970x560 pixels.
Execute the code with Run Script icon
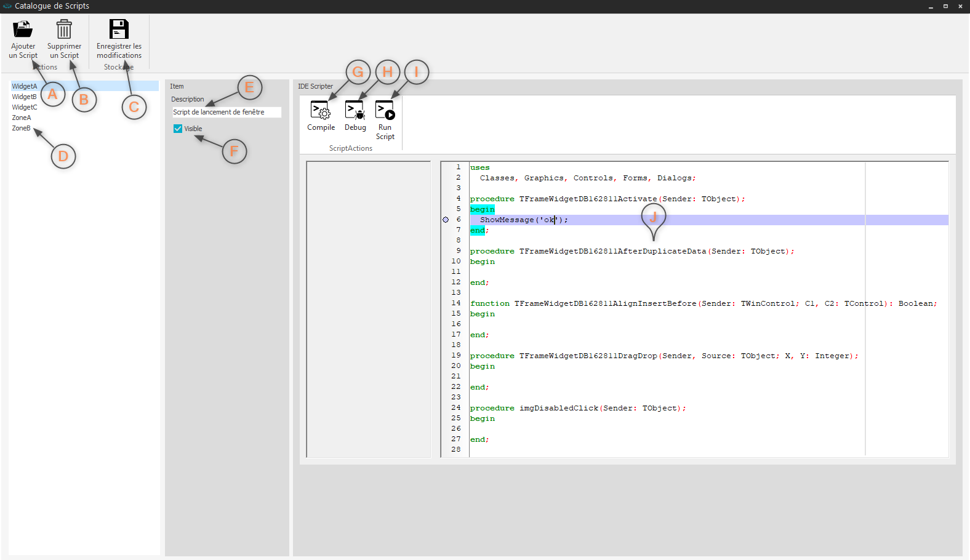[385, 111]
